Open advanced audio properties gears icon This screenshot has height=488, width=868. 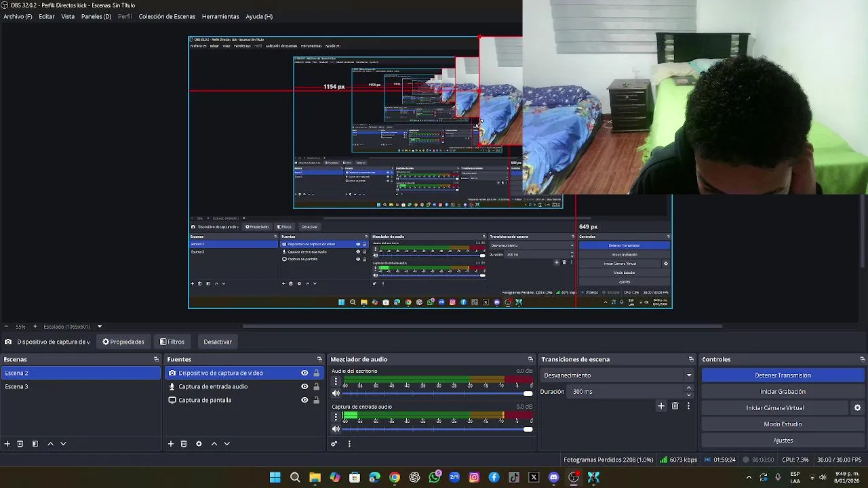[x=334, y=444]
